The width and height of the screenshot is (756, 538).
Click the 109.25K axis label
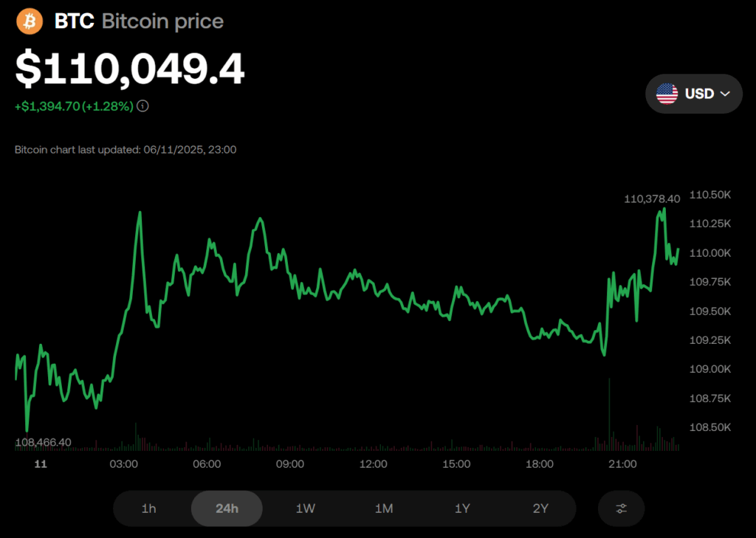(710, 340)
